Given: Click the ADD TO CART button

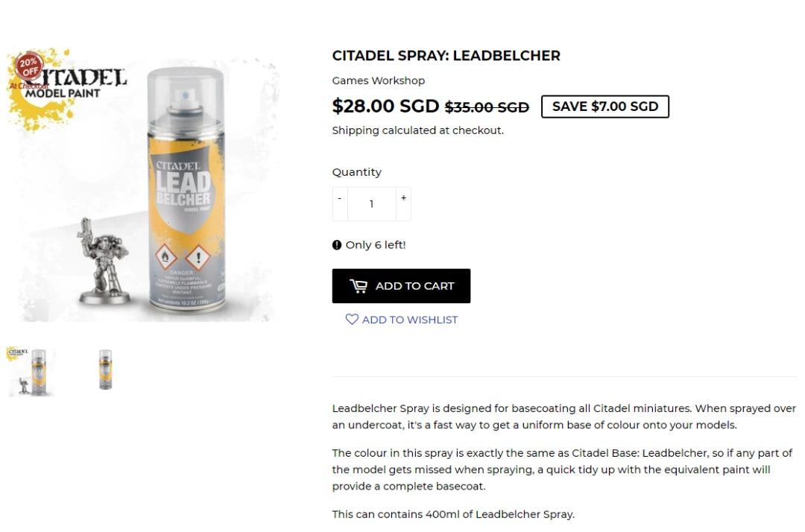Looking at the screenshot, I should [x=401, y=285].
